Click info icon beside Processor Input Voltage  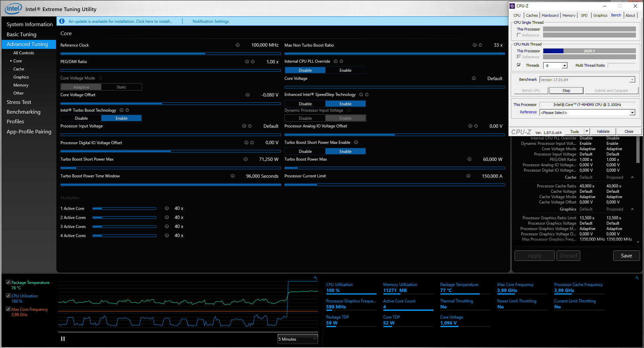click(x=244, y=126)
